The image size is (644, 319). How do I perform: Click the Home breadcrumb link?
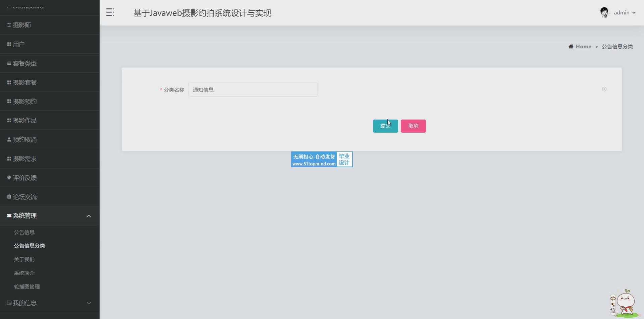[x=583, y=47]
